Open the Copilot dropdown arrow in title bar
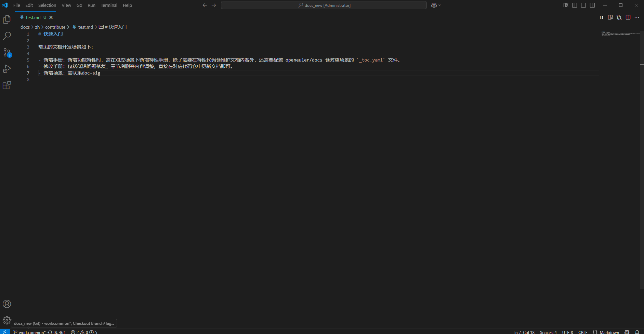 [439, 5]
